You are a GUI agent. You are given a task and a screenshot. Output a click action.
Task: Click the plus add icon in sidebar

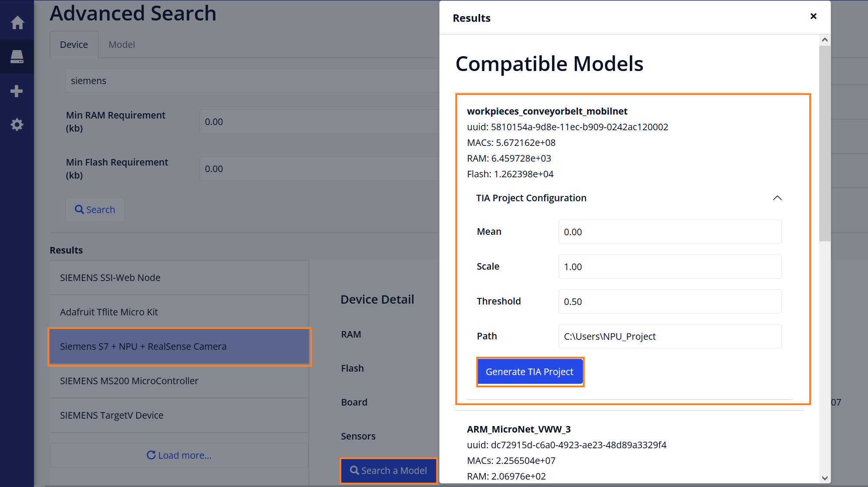point(17,91)
